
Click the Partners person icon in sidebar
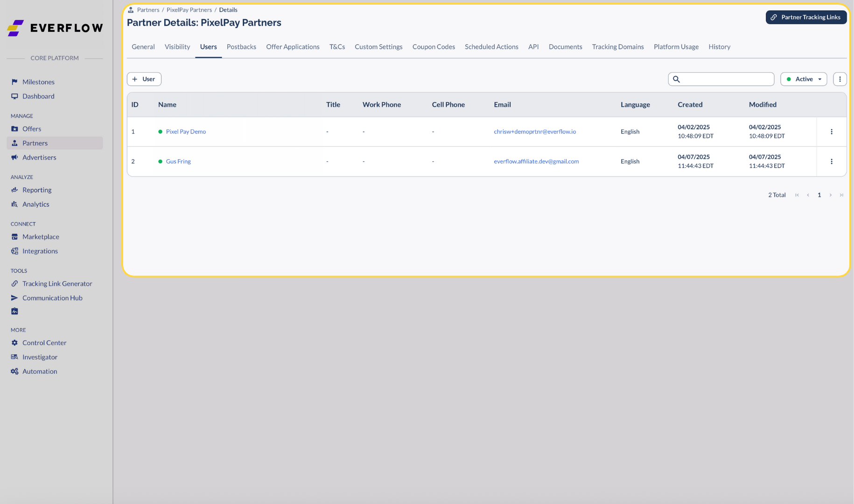click(14, 143)
